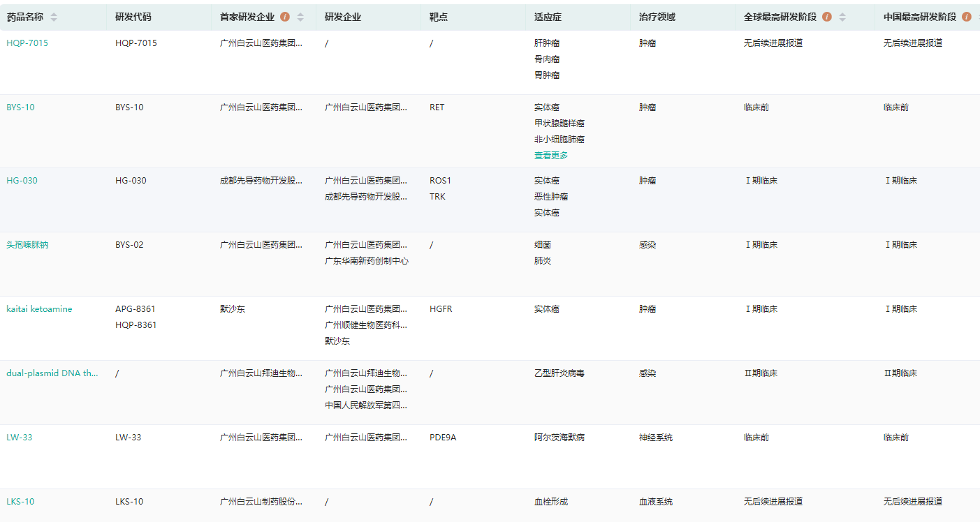
Task: Select the 细菌 indication
Action: click(x=543, y=245)
